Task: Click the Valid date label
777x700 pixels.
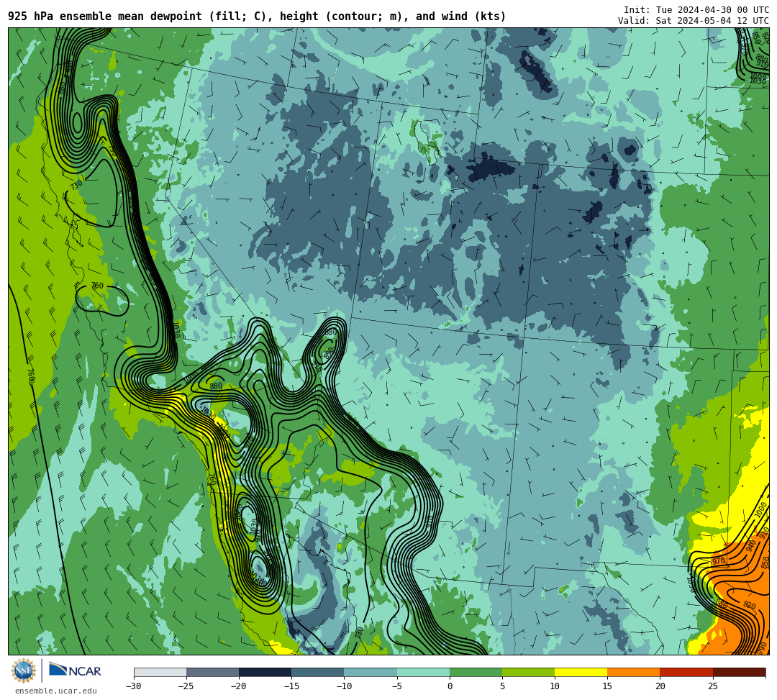Action: click(694, 20)
